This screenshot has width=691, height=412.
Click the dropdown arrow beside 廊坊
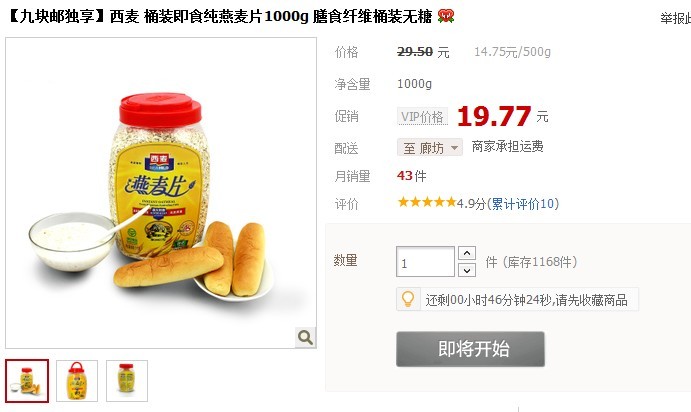[x=454, y=148]
